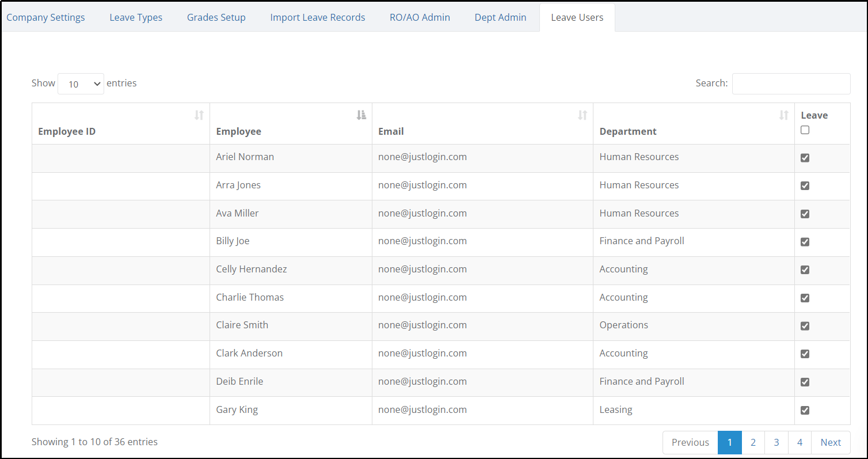Select the name Deib Enrile

(x=239, y=381)
